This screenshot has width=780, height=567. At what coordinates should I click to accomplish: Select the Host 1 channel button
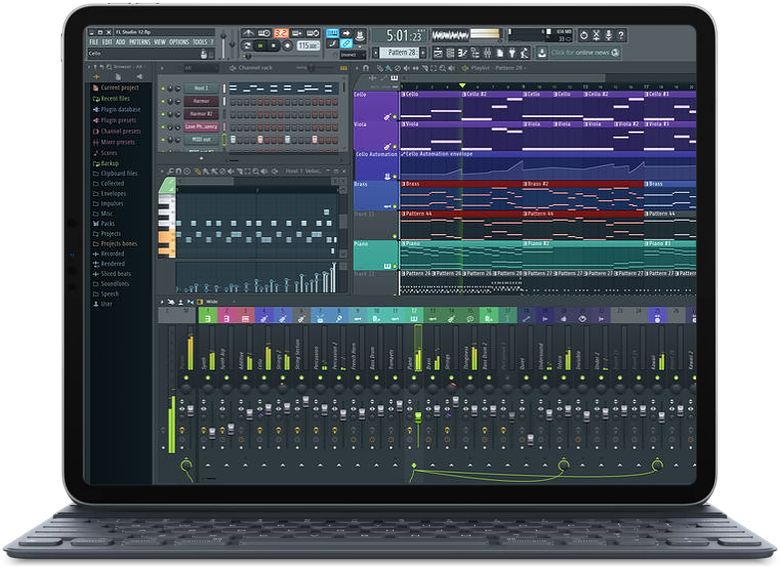(200, 88)
